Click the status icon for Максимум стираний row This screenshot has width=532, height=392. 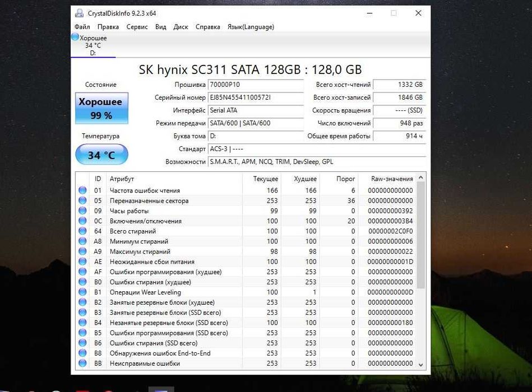(x=82, y=251)
